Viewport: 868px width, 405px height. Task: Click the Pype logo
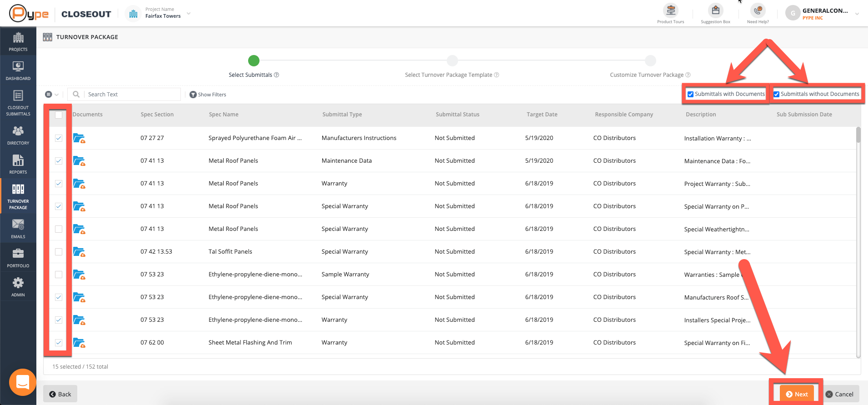[x=29, y=14]
